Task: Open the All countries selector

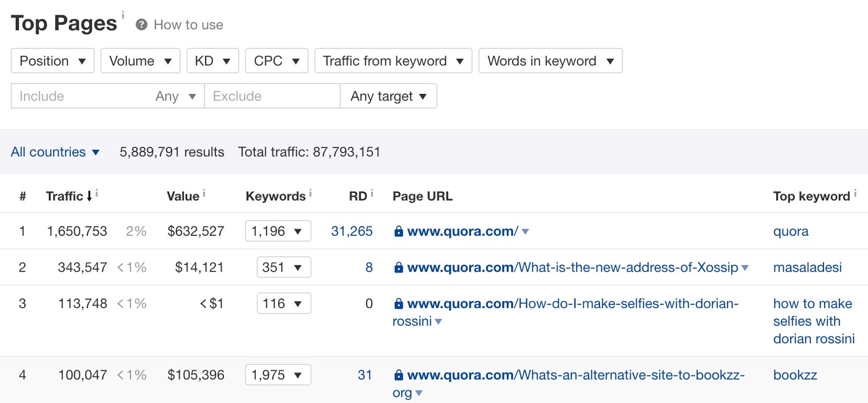Action: 55,152
